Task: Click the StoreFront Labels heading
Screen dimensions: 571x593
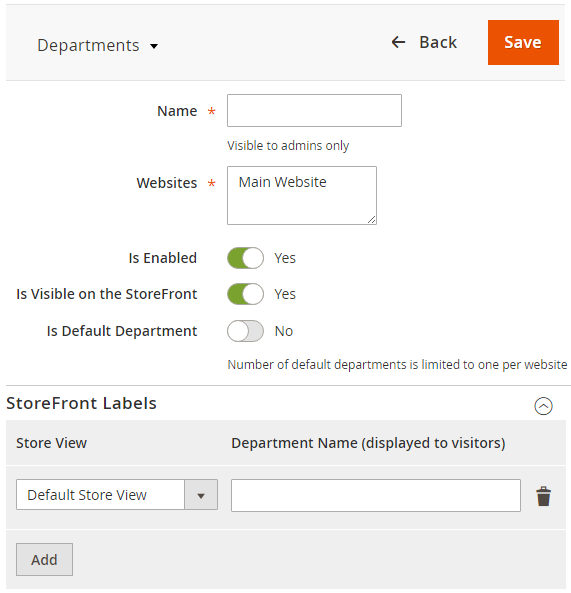Action: pos(81,403)
